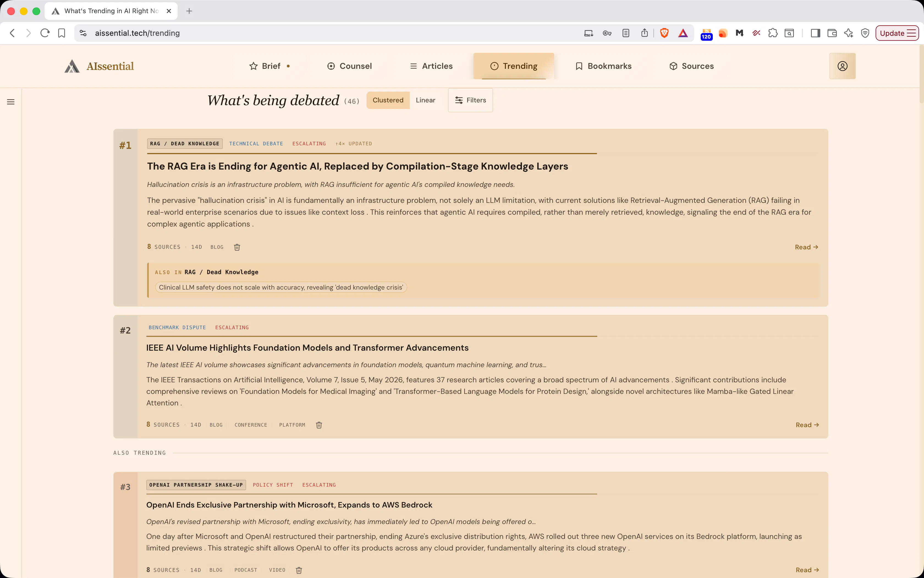Screen dimensions: 924x578
Task: Click the browser Update button
Action: coord(897,33)
